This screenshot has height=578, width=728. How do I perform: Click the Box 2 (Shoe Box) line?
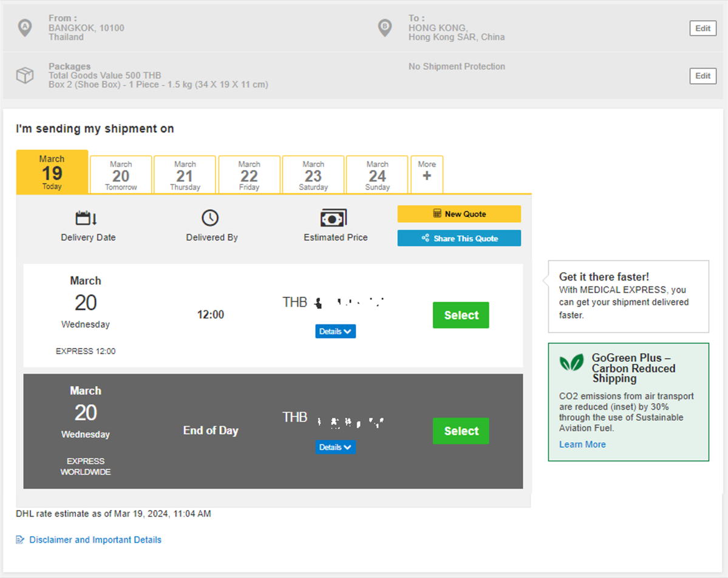pos(158,84)
